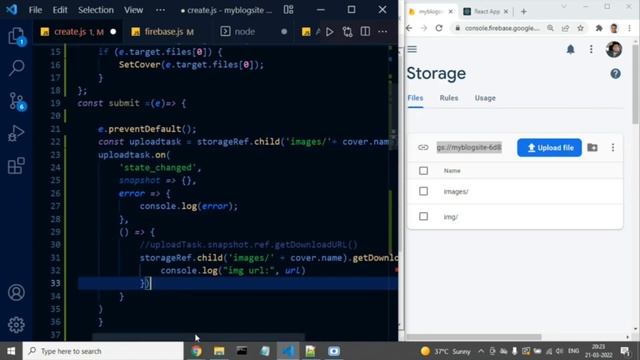Open Manage gear in VS Code
Image resolution: width=640 pixels, height=360 pixels.
(16, 325)
